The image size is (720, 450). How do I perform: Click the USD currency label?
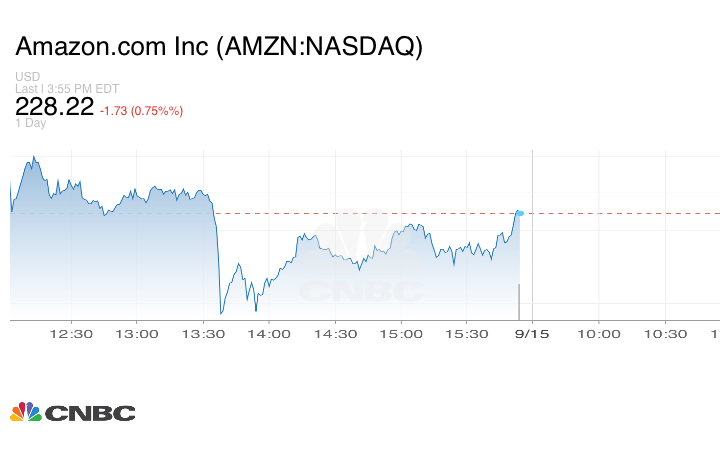click(28, 77)
